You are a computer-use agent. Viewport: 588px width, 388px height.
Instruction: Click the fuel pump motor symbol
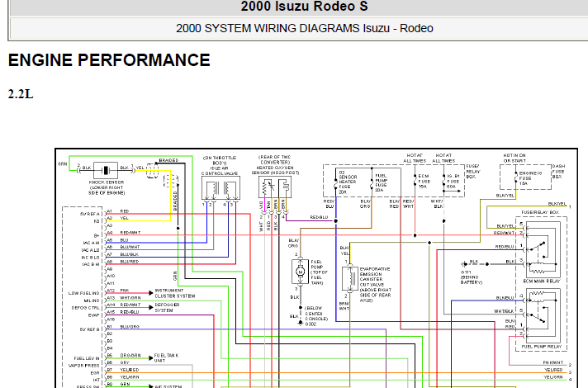300,272
